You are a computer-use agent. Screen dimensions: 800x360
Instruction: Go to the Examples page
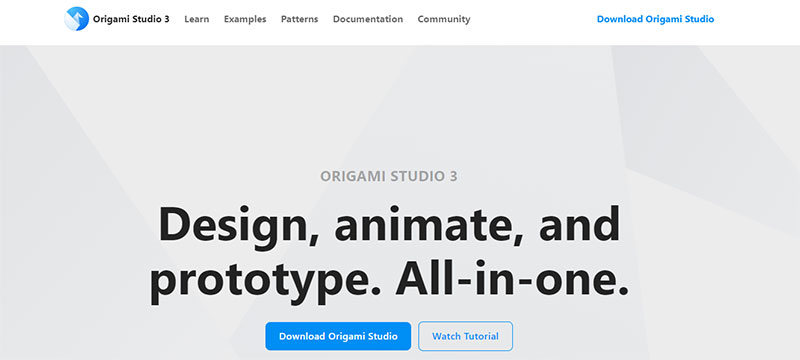pos(245,19)
